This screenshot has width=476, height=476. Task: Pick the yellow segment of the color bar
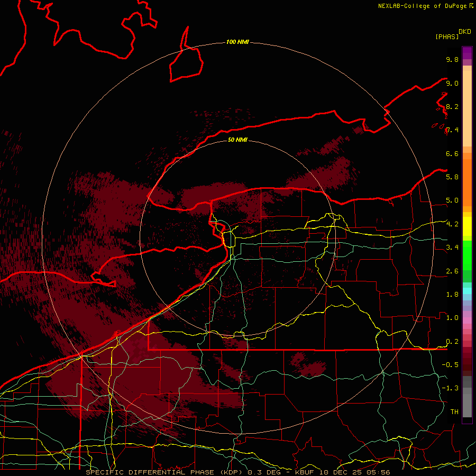click(x=467, y=226)
